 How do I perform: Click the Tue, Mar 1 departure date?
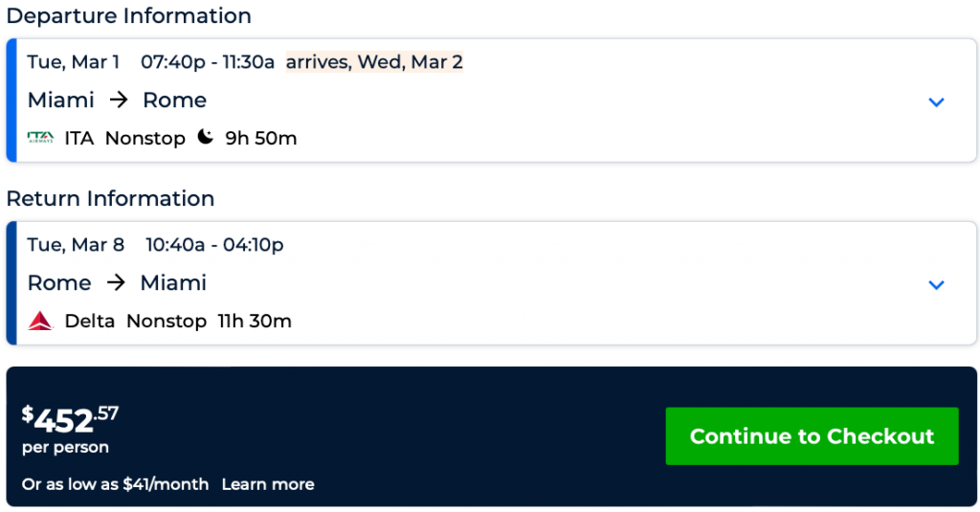click(x=74, y=62)
